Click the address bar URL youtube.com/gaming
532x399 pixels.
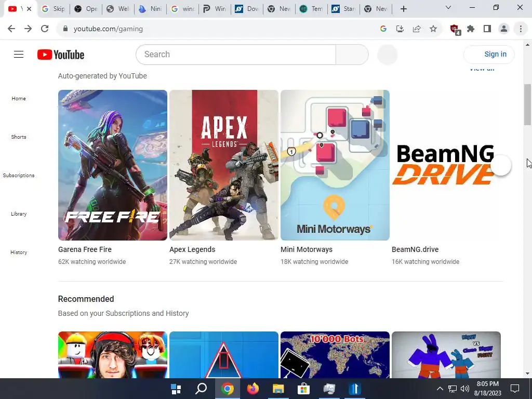[108, 29]
